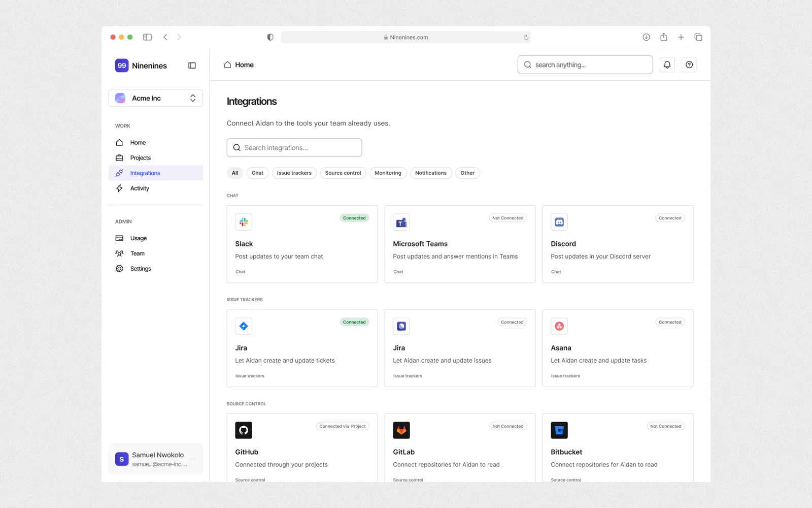Filter integrations by Issue trackers

(294, 173)
